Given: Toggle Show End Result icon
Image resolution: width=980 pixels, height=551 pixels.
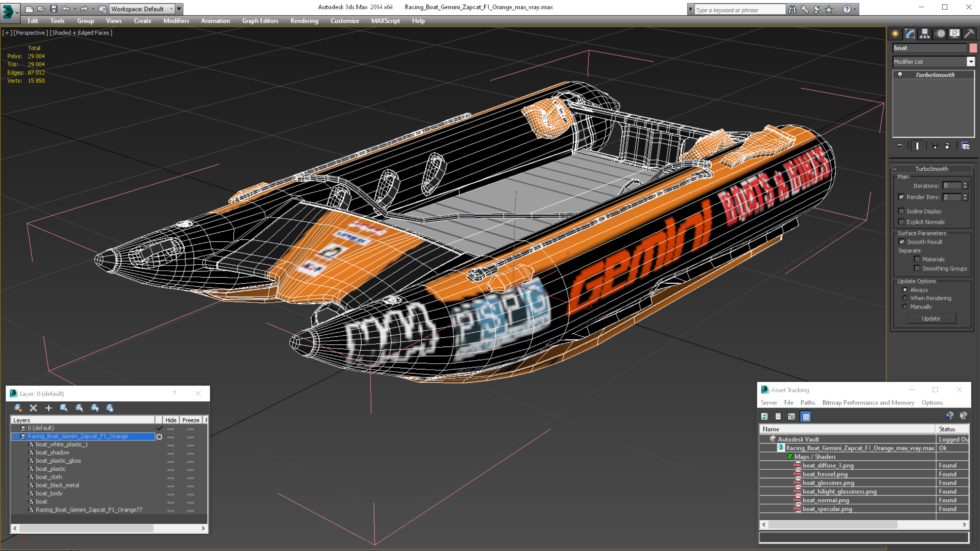Looking at the screenshot, I should point(917,146).
